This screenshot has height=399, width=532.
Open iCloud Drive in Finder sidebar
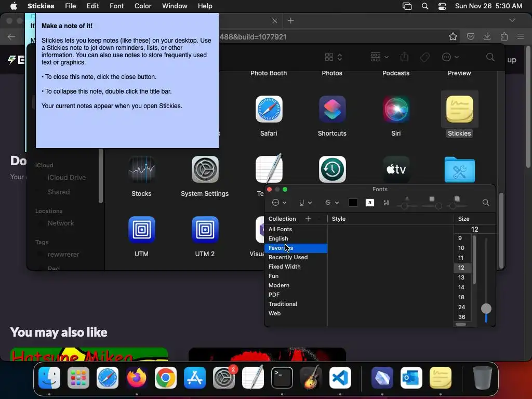pyautogui.click(x=66, y=178)
